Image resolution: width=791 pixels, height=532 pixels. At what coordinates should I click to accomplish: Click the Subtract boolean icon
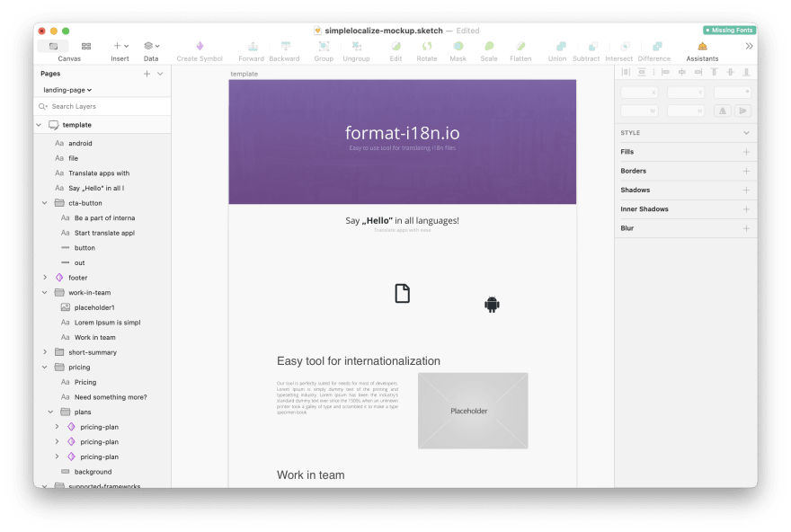[592, 47]
